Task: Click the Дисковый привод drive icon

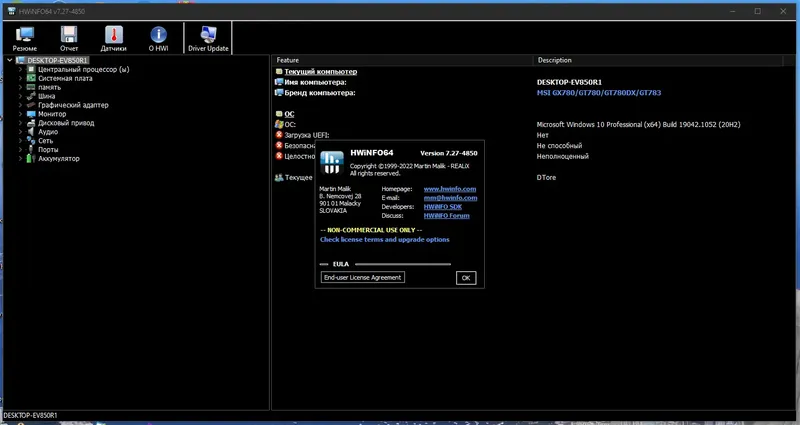Action: tap(31, 123)
